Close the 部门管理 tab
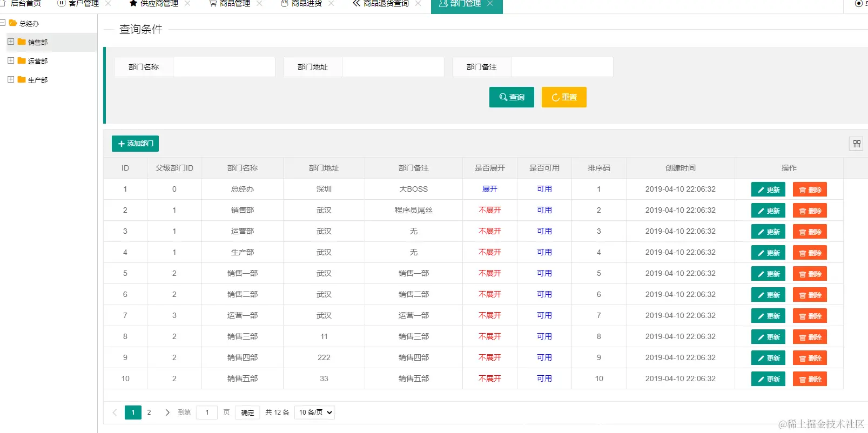The image size is (868, 433). pyautogui.click(x=490, y=3)
